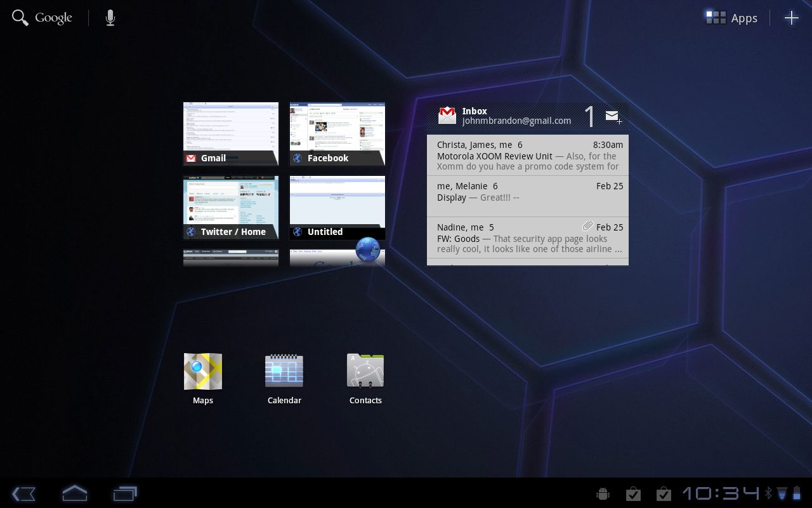Tap the battery status icon

coord(797,493)
